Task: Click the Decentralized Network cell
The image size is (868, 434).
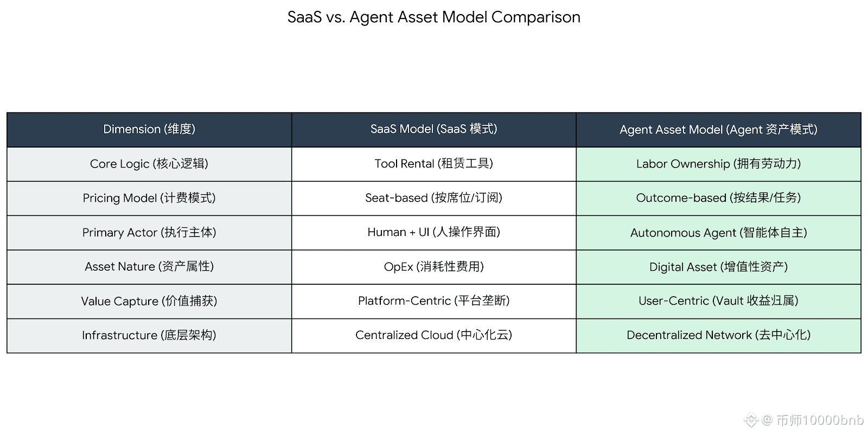Action: 718,335
